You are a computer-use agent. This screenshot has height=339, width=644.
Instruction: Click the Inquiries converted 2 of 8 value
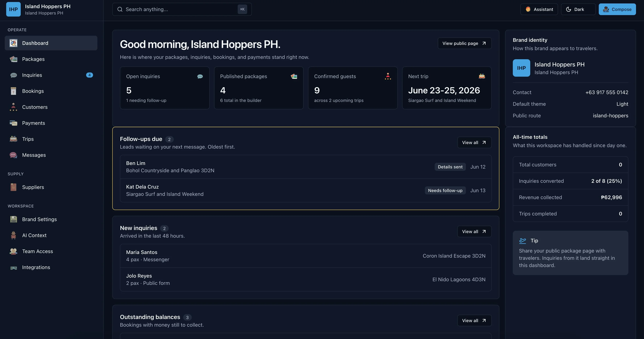(607, 181)
